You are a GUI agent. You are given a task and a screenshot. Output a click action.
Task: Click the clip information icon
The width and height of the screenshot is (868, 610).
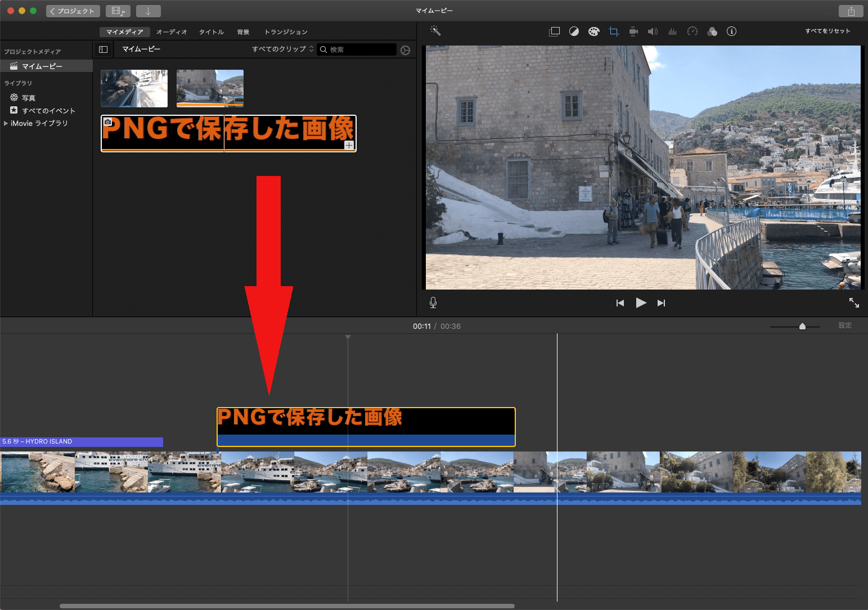tap(731, 31)
